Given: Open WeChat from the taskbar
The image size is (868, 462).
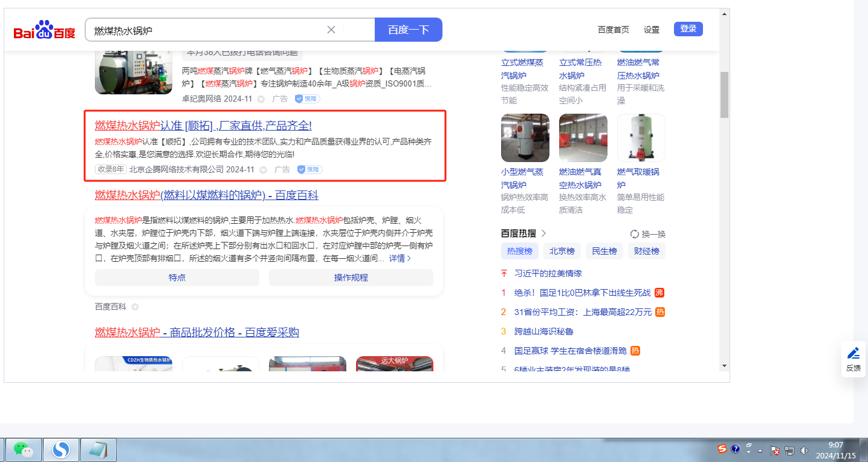Looking at the screenshot, I should point(24,449).
